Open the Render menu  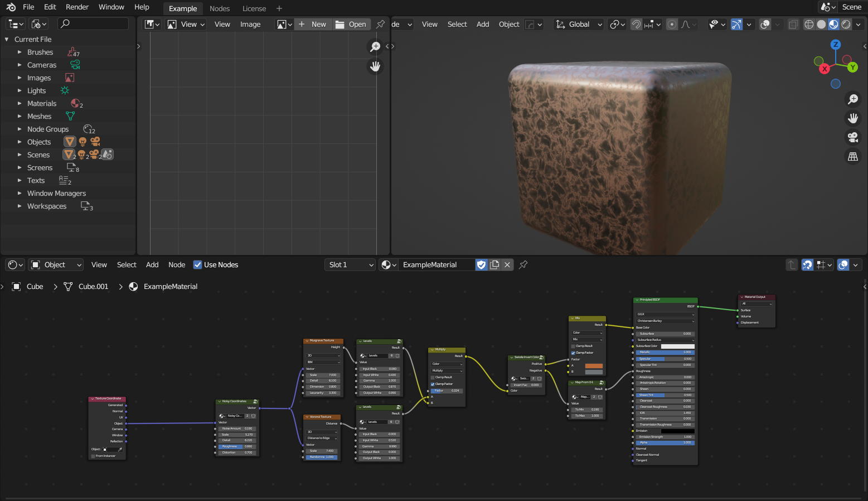(77, 7)
